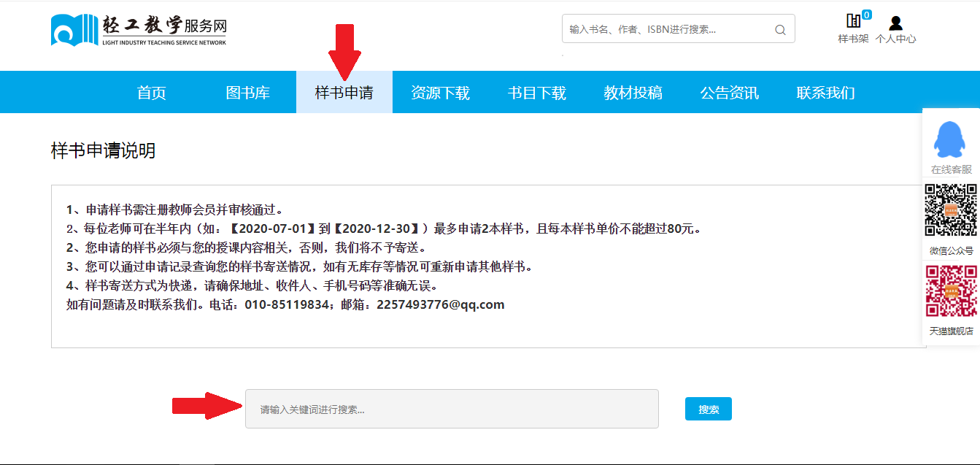Open the 样书架 bookshelf icon
The image size is (980, 465).
coord(852,22)
